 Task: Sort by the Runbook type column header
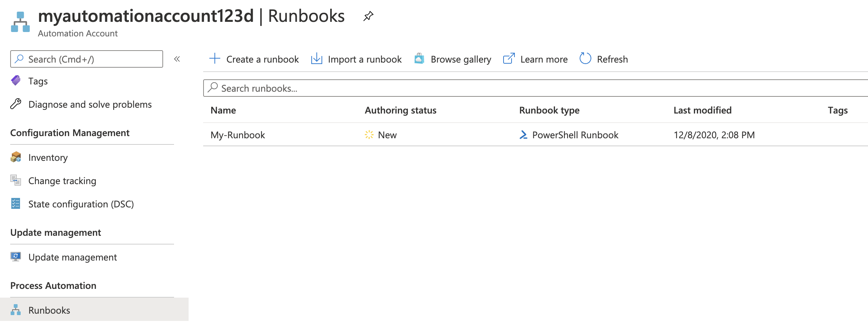(x=549, y=110)
